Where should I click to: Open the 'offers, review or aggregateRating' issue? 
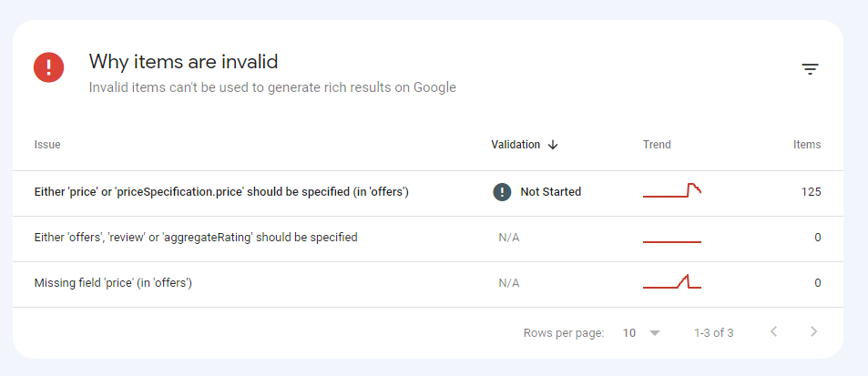click(196, 238)
